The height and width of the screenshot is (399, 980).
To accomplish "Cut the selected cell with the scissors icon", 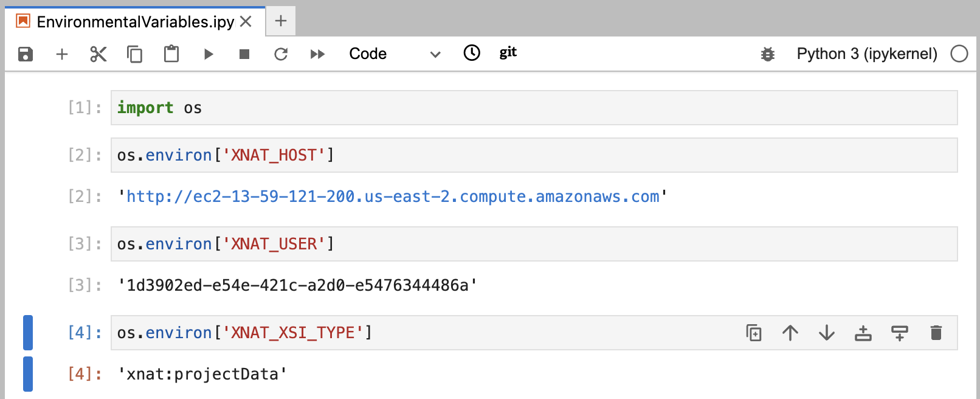I will pyautogui.click(x=98, y=54).
